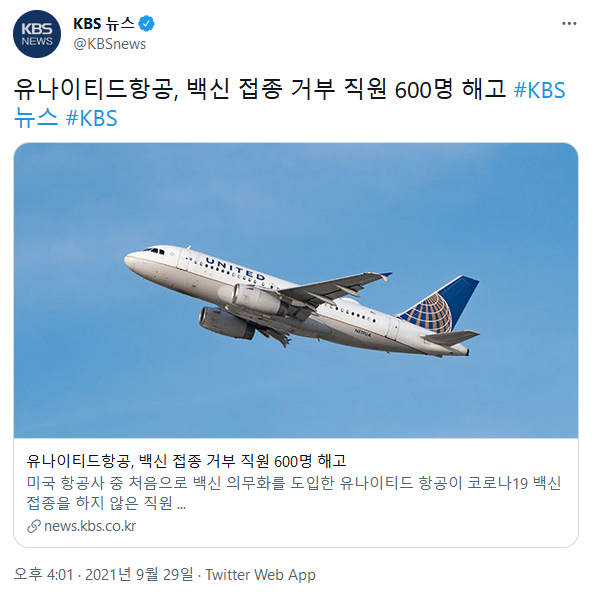The height and width of the screenshot is (597, 595).
Task: Open the blue 뉴스 hashtag text
Action: click(x=36, y=118)
